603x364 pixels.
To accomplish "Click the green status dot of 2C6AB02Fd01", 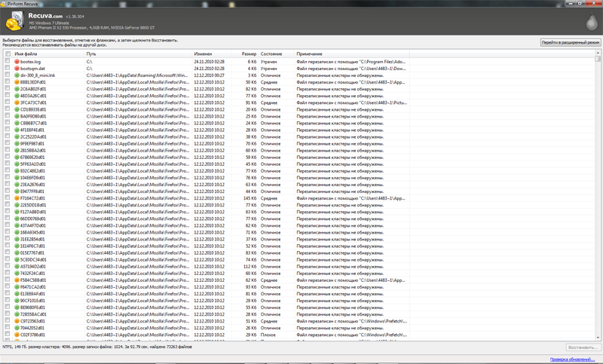I will pyautogui.click(x=17, y=89).
